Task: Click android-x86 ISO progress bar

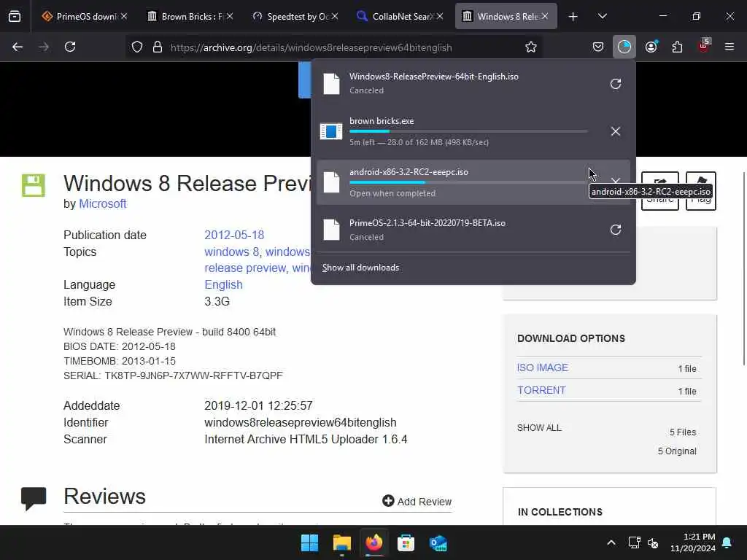Action: point(468,182)
